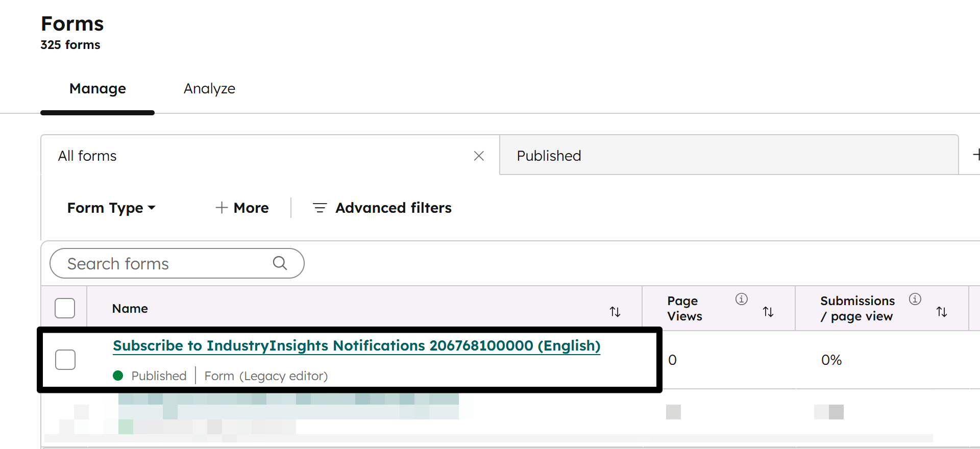Open Advanced filters using its filter icon
Image resolution: width=980 pixels, height=449 pixels.
click(x=320, y=208)
